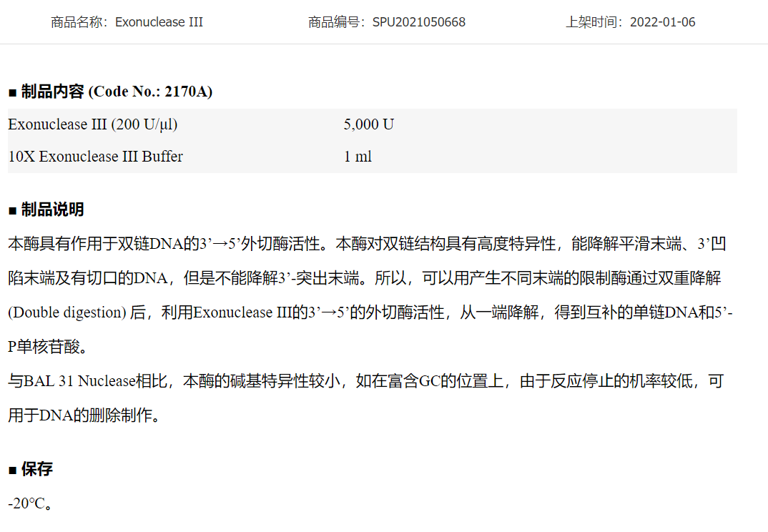Click the BAL 31 Nuclease text
The height and width of the screenshot is (532, 768).
79,381
